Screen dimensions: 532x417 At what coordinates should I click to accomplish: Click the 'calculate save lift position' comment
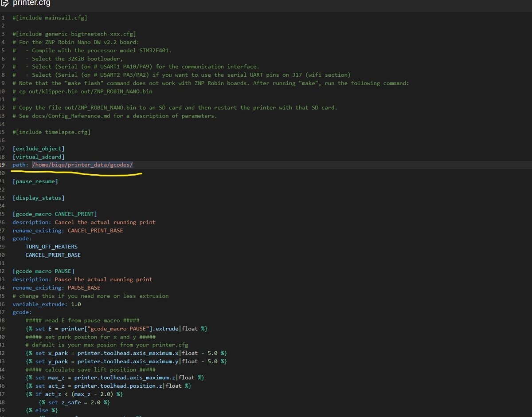(x=90, y=370)
